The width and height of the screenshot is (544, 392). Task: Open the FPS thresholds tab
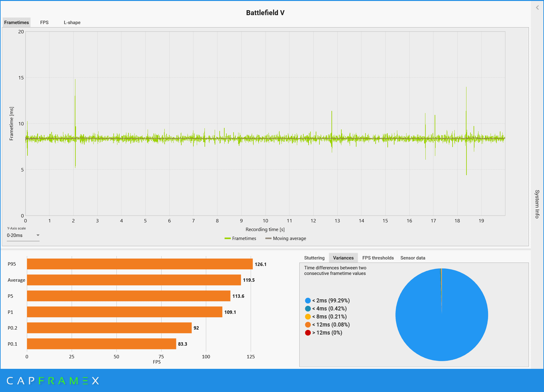point(378,258)
